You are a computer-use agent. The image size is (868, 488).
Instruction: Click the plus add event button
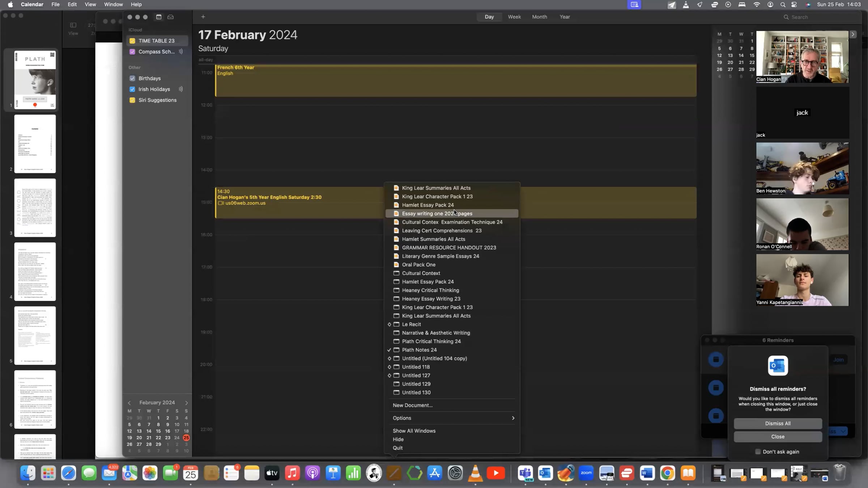coord(203,17)
